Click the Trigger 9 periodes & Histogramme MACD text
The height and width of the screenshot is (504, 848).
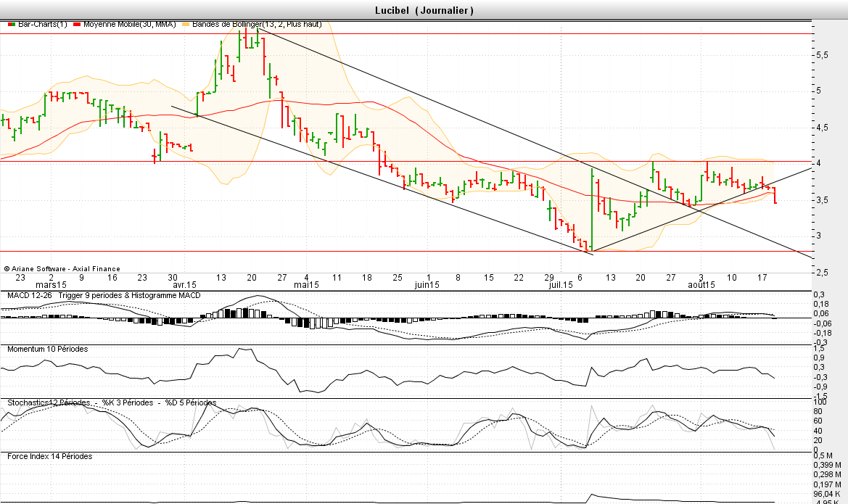tap(129, 295)
